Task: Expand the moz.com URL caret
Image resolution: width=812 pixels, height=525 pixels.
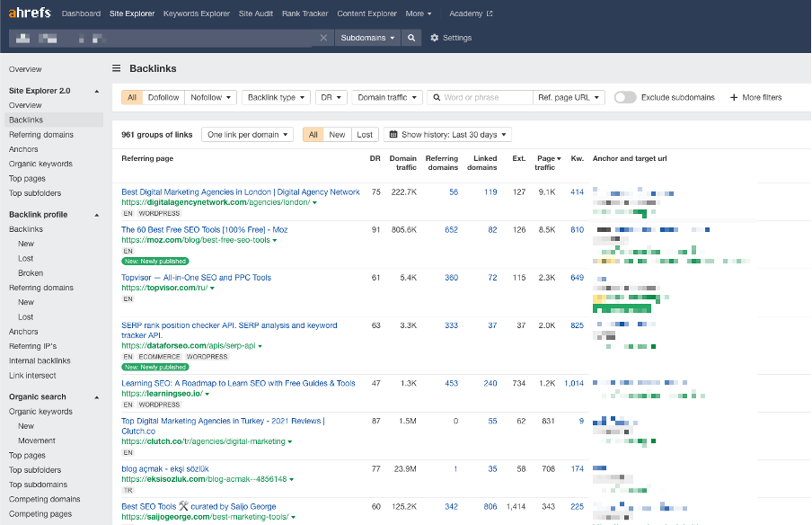Action: [275, 240]
